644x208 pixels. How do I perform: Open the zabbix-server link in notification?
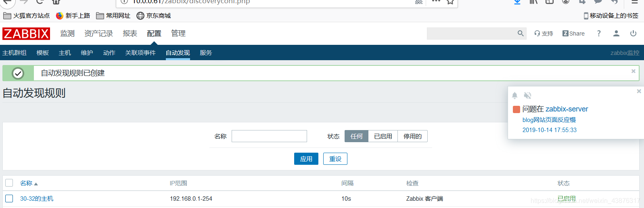(567, 109)
